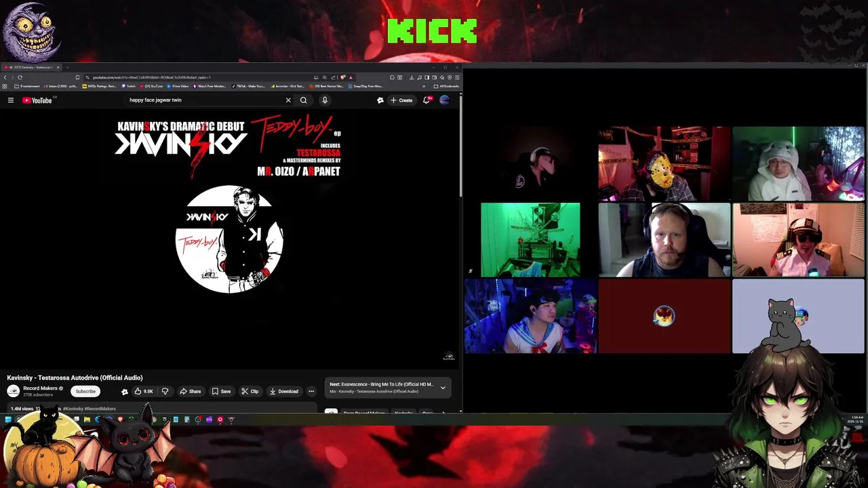Select the sailor outfit participant's video tile

point(530,316)
